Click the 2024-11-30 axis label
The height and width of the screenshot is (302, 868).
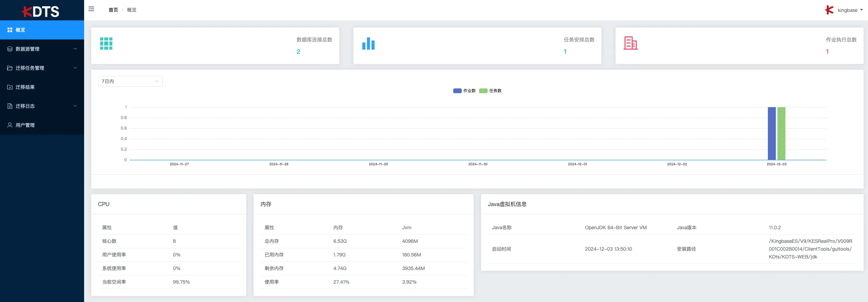(x=478, y=164)
